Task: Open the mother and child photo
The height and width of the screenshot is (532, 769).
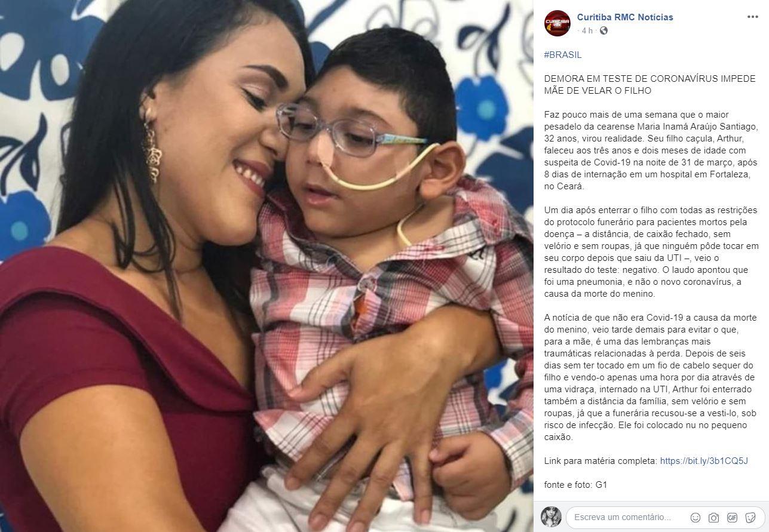Action: (266, 266)
